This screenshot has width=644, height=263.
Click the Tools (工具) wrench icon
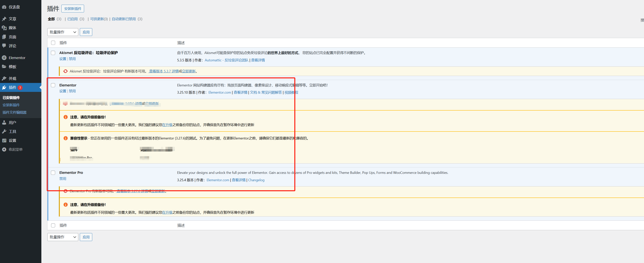coord(4,131)
